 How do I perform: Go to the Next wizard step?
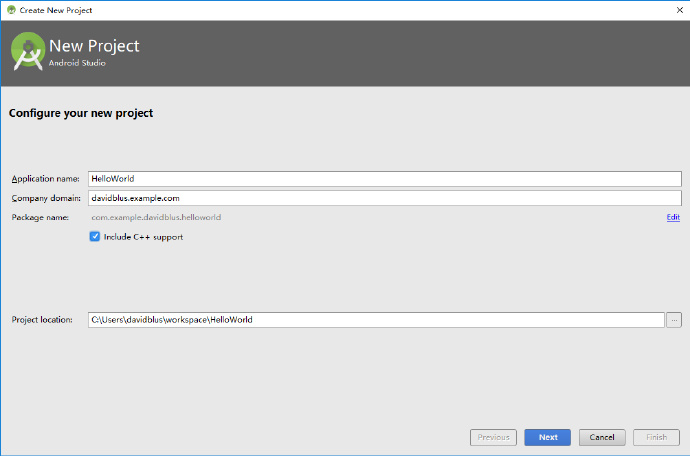pyautogui.click(x=547, y=438)
